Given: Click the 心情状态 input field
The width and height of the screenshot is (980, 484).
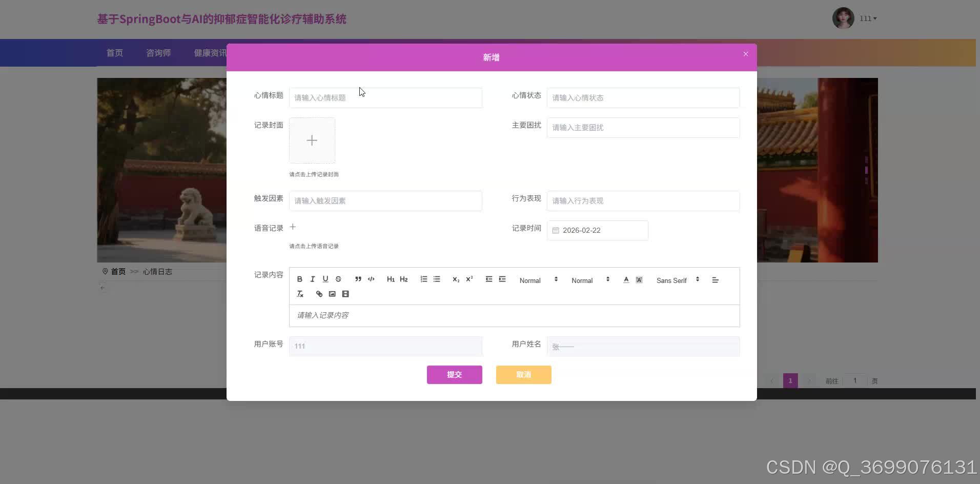Looking at the screenshot, I should 643,98.
